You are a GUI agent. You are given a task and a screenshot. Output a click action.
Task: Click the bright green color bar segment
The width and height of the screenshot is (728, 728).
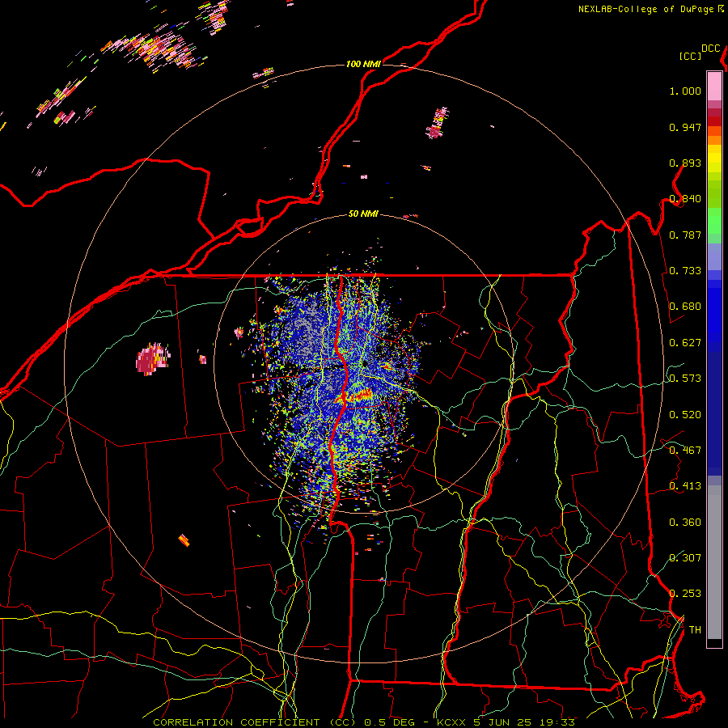(714, 221)
